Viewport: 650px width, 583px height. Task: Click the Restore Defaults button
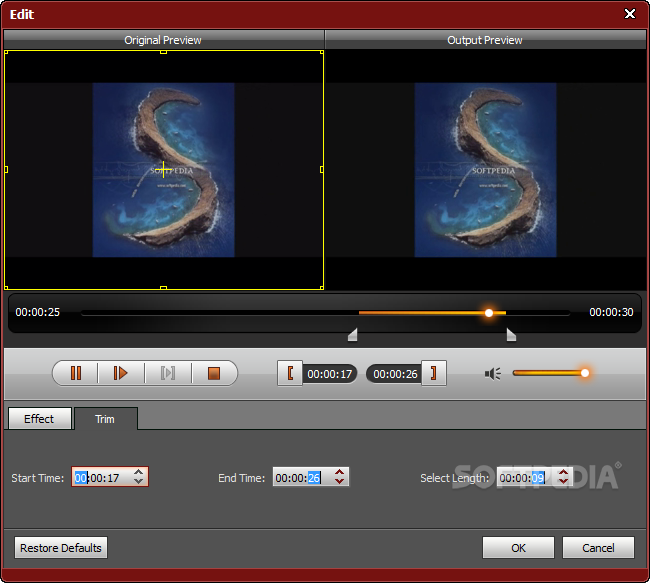click(x=61, y=548)
